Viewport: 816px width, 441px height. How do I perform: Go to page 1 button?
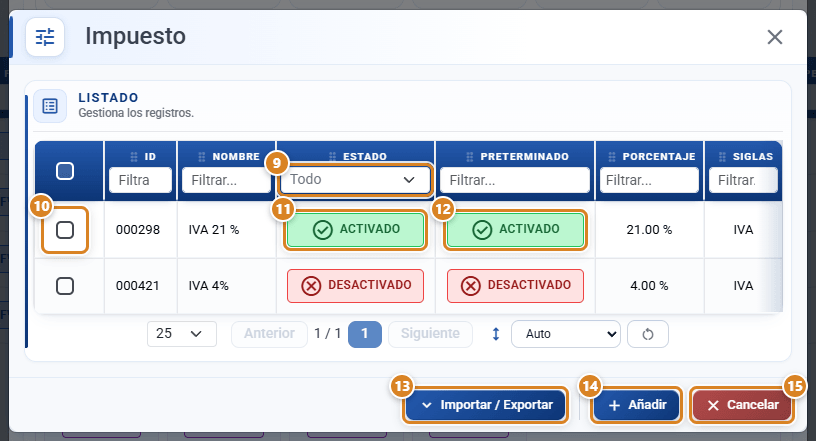coord(364,334)
